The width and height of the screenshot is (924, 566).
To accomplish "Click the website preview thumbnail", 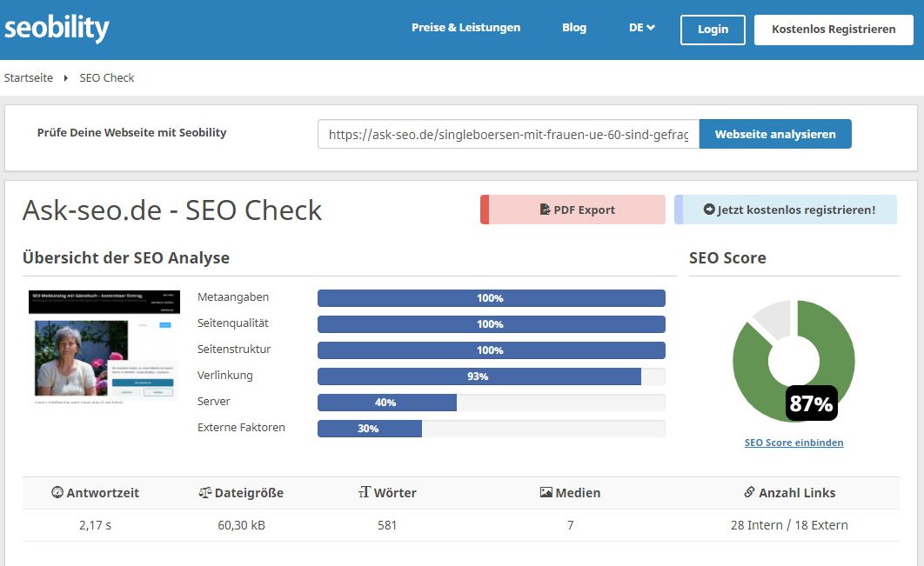I will coord(104,347).
